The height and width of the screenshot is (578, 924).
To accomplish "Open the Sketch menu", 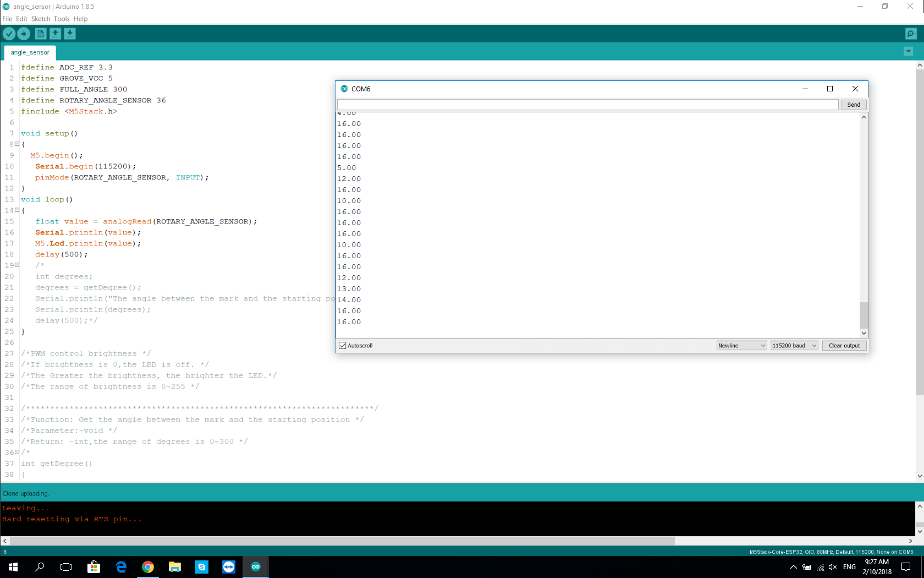I will pos(40,19).
